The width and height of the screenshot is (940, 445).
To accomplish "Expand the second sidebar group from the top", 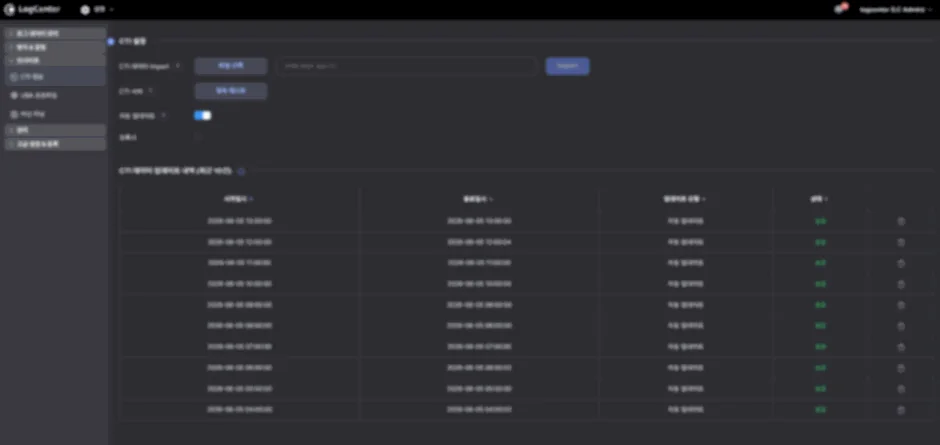I will [55, 47].
